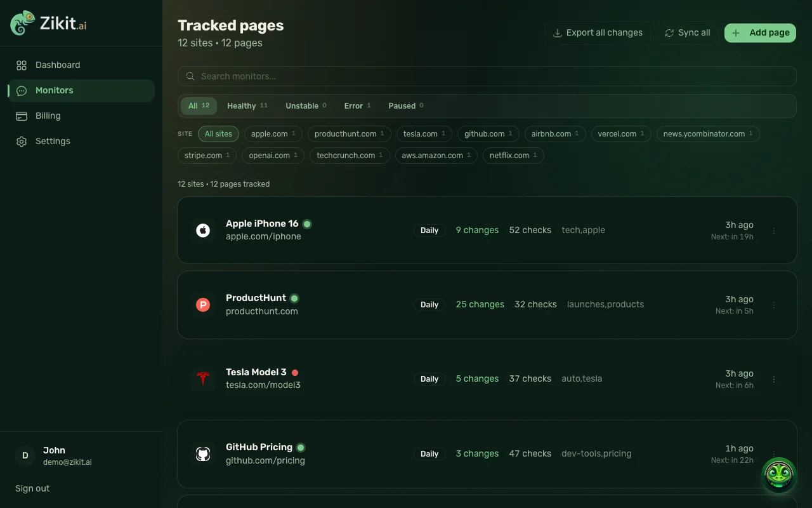
Task: Open Settings in the sidebar
Action: pyautogui.click(x=81, y=142)
